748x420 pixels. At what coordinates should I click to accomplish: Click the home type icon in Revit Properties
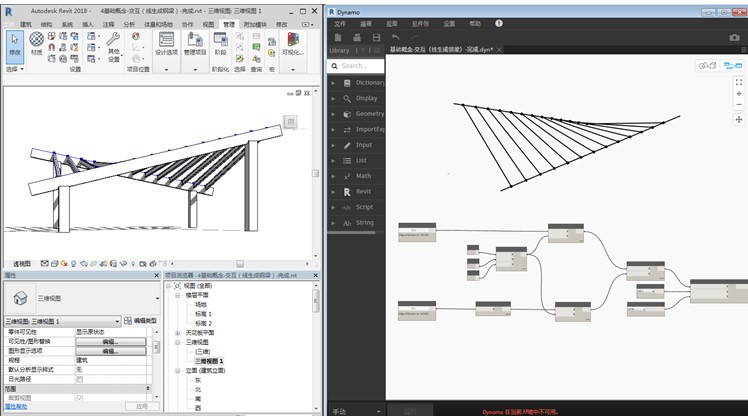pos(20,298)
